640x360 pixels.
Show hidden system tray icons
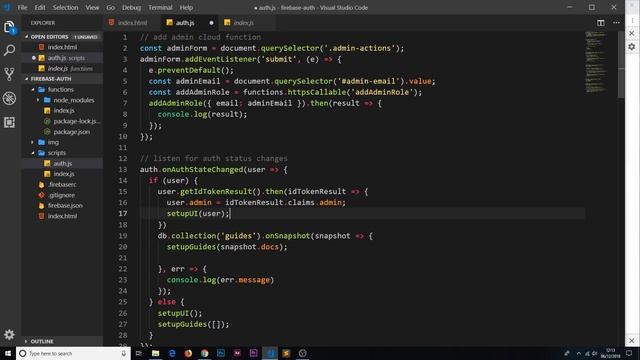[x=578, y=353]
